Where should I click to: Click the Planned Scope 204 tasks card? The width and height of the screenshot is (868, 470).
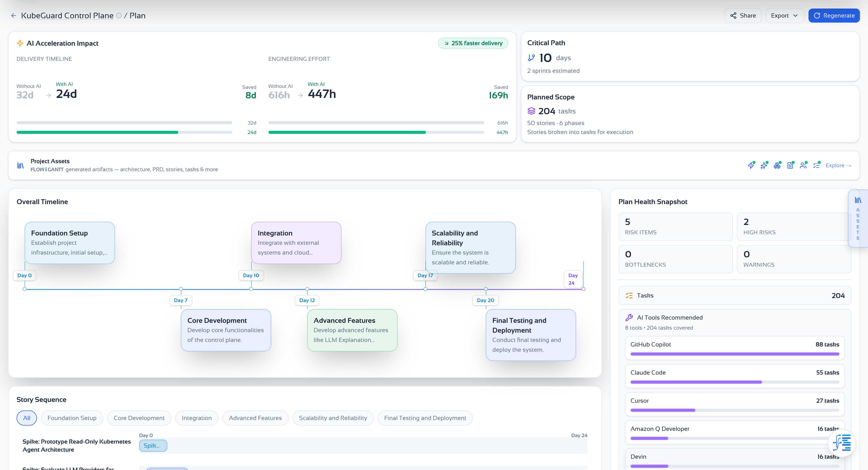tap(690, 114)
